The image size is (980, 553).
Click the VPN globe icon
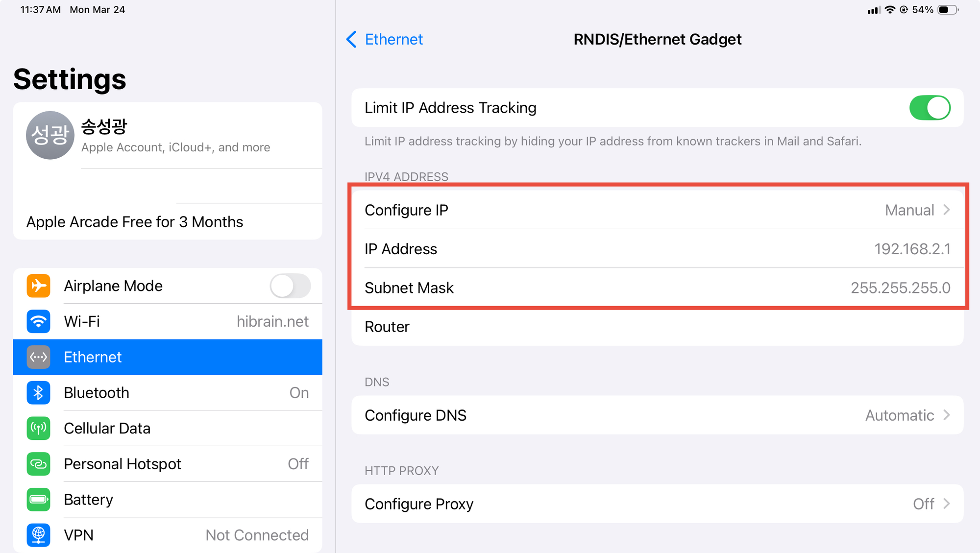click(38, 535)
